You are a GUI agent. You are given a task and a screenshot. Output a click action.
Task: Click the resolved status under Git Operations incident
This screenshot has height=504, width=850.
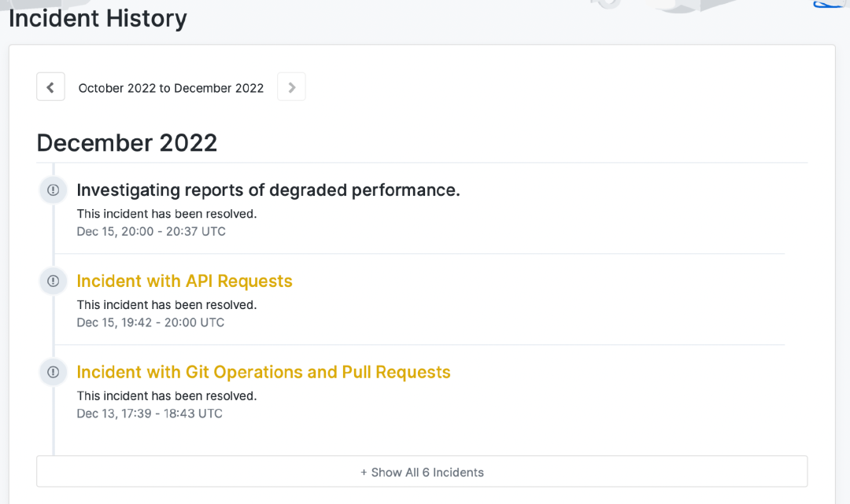click(x=166, y=395)
